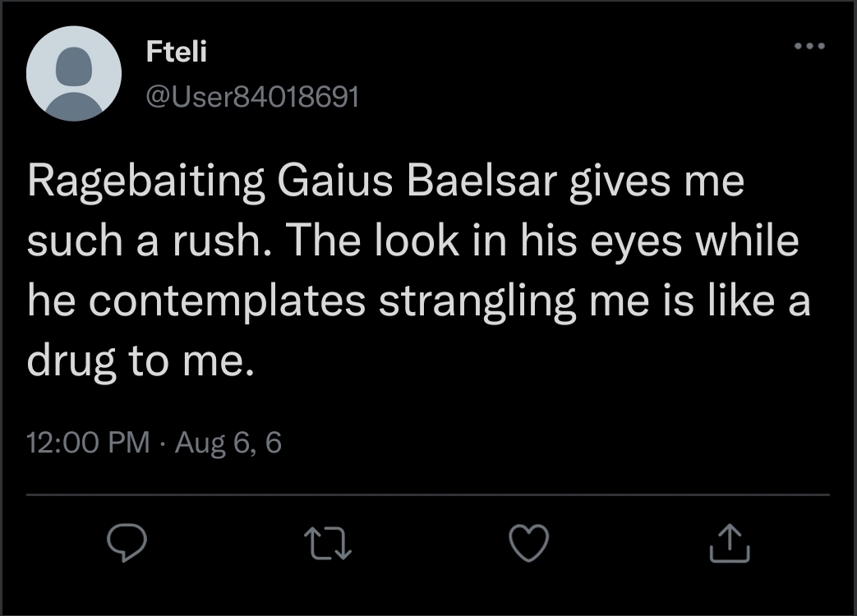Click the @User84018691 handle

[252, 97]
